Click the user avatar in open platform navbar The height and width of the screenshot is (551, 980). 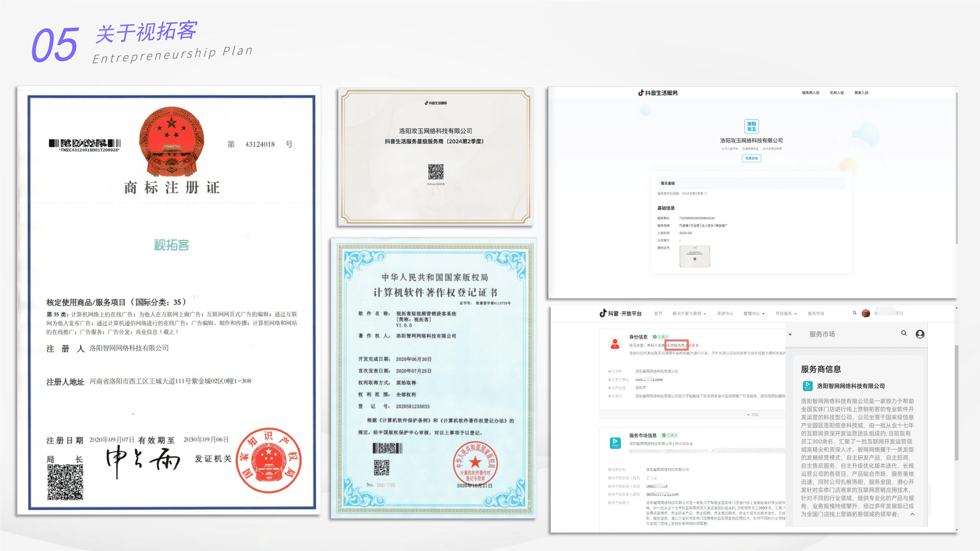click(866, 313)
